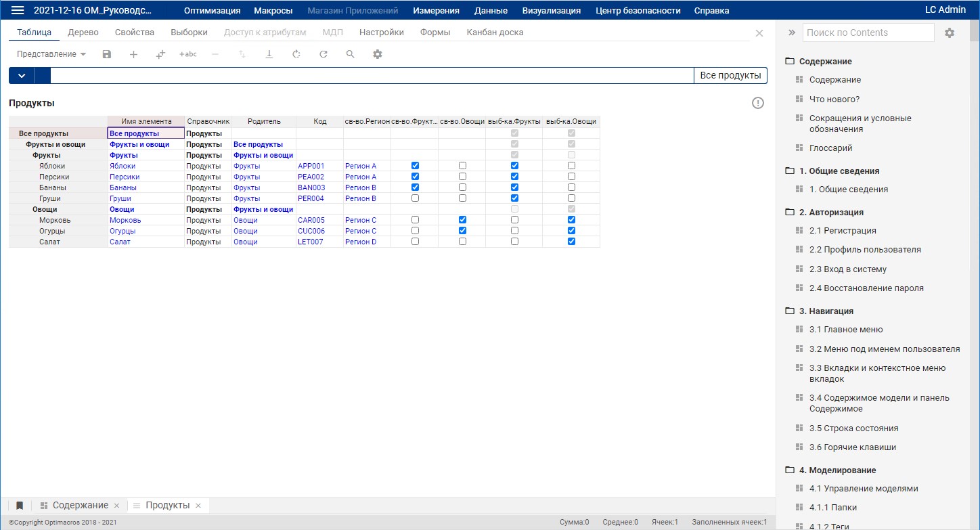Image resolution: width=980 pixels, height=530 pixels.
Task: Open 2.1 Регистрация page
Action: (x=843, y=231)
